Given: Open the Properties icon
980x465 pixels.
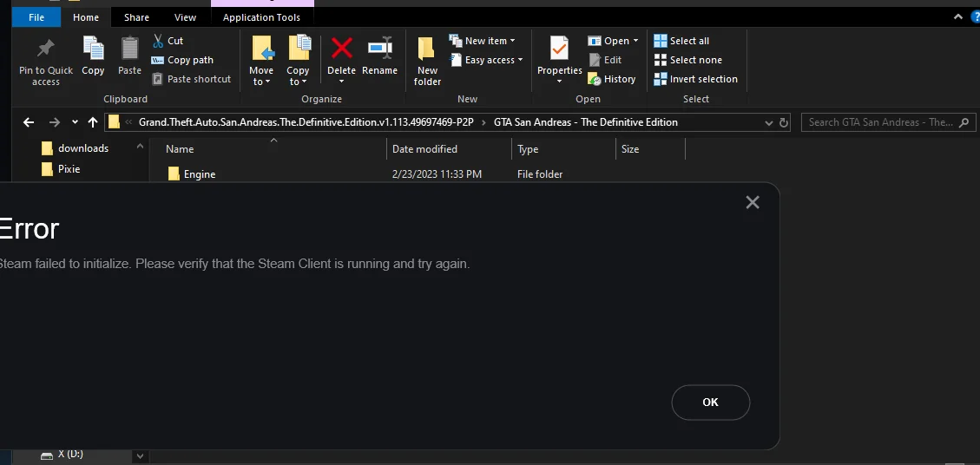Looking at the screenshot, I should tap(559, 49).
